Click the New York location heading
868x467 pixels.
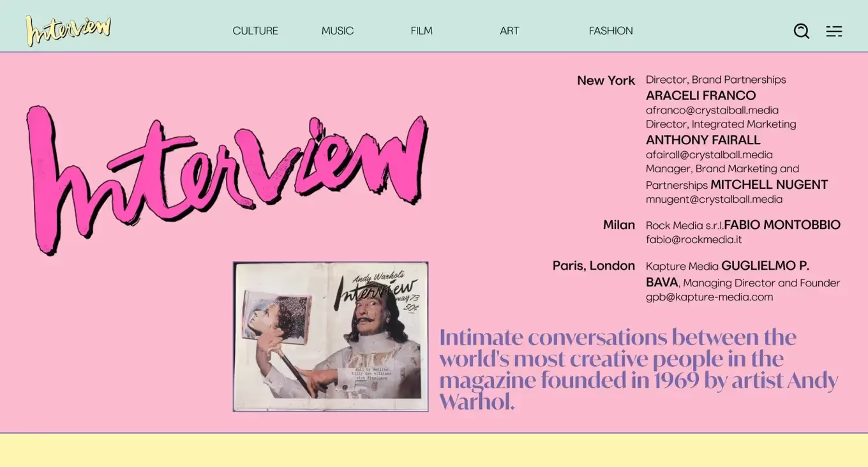coord(606,80)
